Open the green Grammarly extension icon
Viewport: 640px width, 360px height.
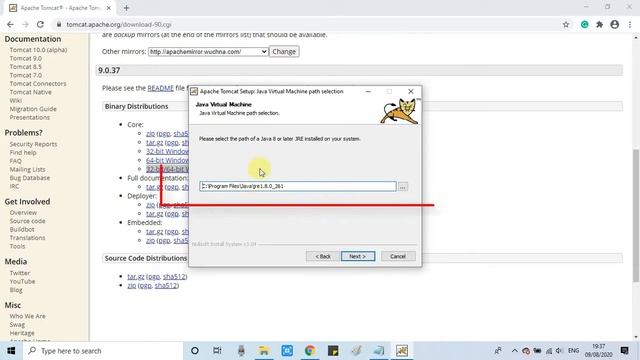(x=584, y=24)
